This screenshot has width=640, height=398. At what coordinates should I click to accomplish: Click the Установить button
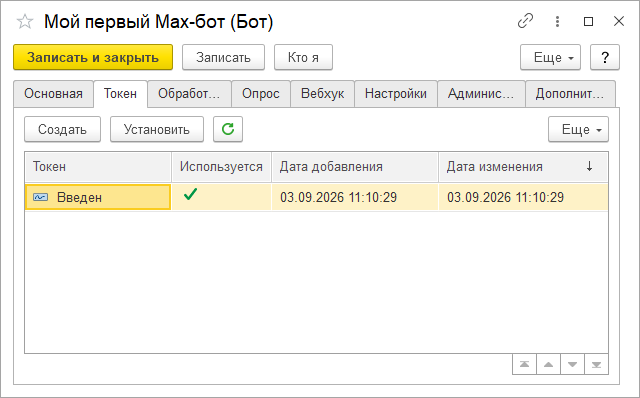click(x=157, y=129)
